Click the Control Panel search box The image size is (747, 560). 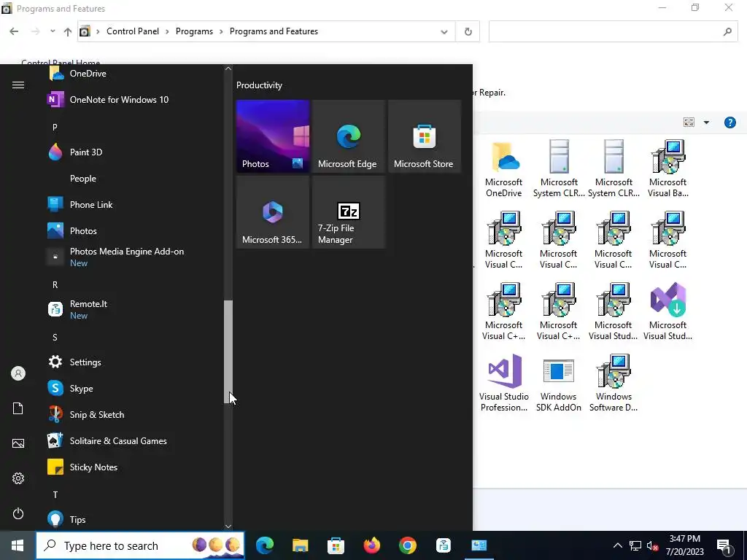coord(613,32)
